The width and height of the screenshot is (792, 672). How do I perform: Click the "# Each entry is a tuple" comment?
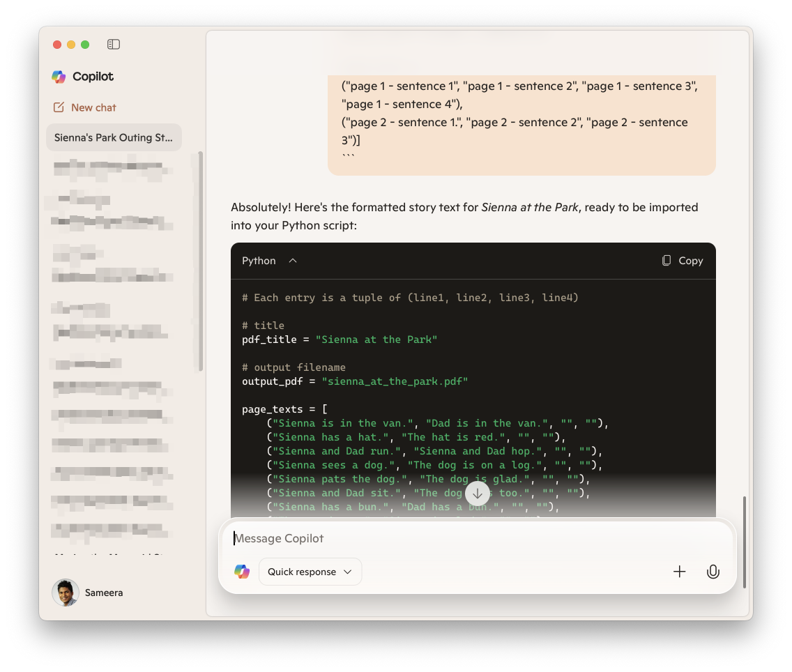click(410, 298)
